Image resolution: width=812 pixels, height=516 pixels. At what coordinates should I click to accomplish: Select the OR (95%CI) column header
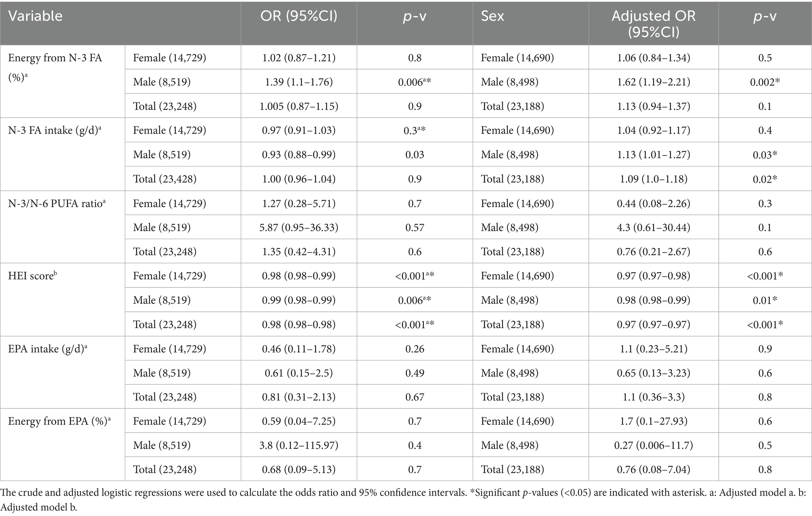(x=299, y=16)
